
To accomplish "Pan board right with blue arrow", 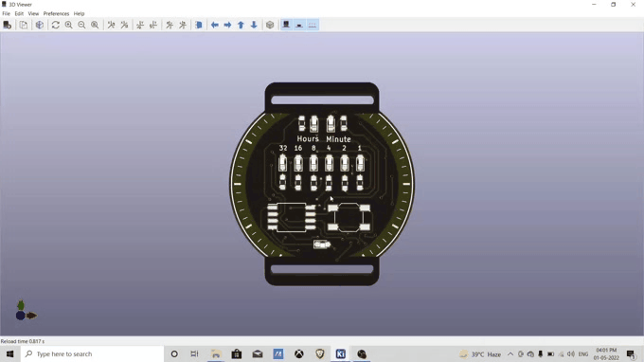I will 227,25.
